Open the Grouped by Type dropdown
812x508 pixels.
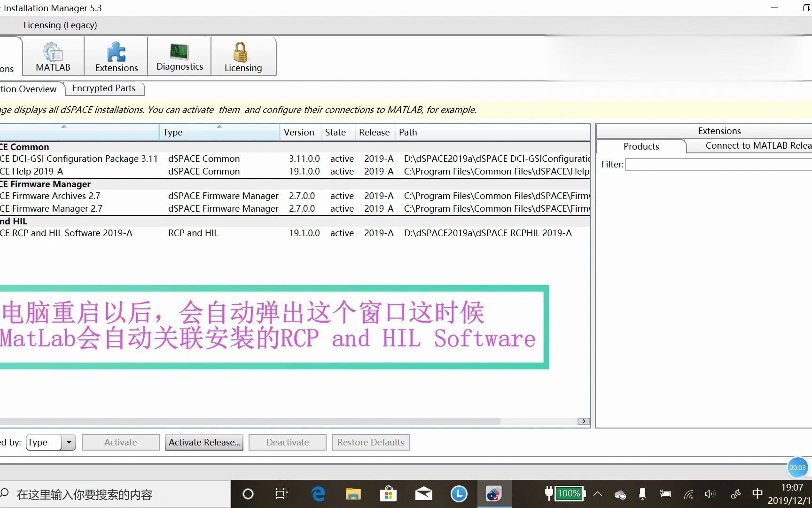pyautogui.click(x=51, y=442)
